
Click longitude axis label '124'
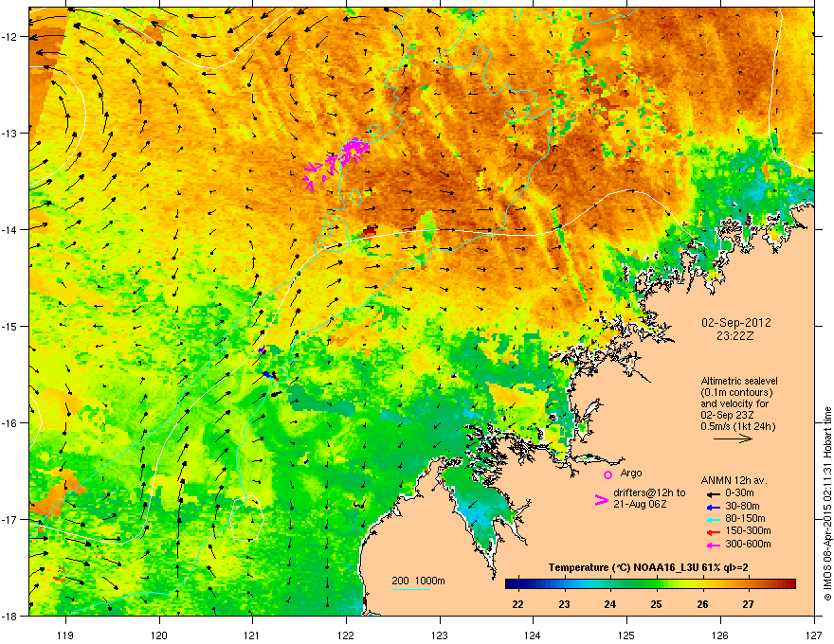pos(533,635)
